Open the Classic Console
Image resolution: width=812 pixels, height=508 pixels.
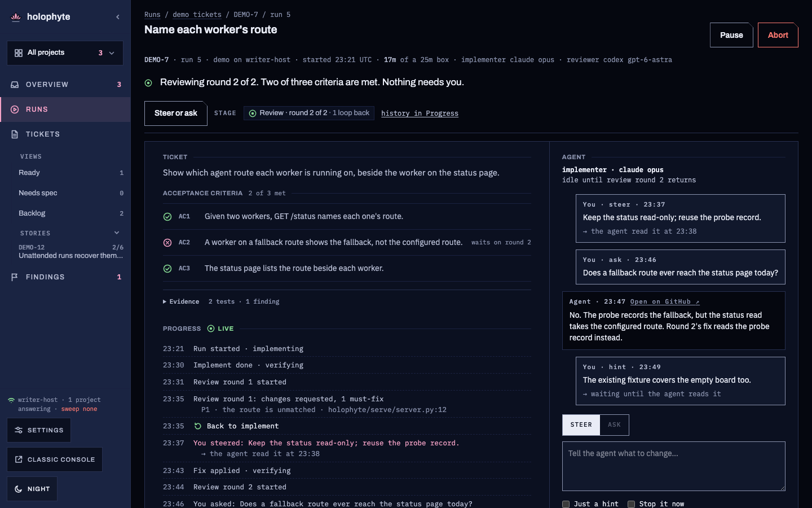click(55, 459)
